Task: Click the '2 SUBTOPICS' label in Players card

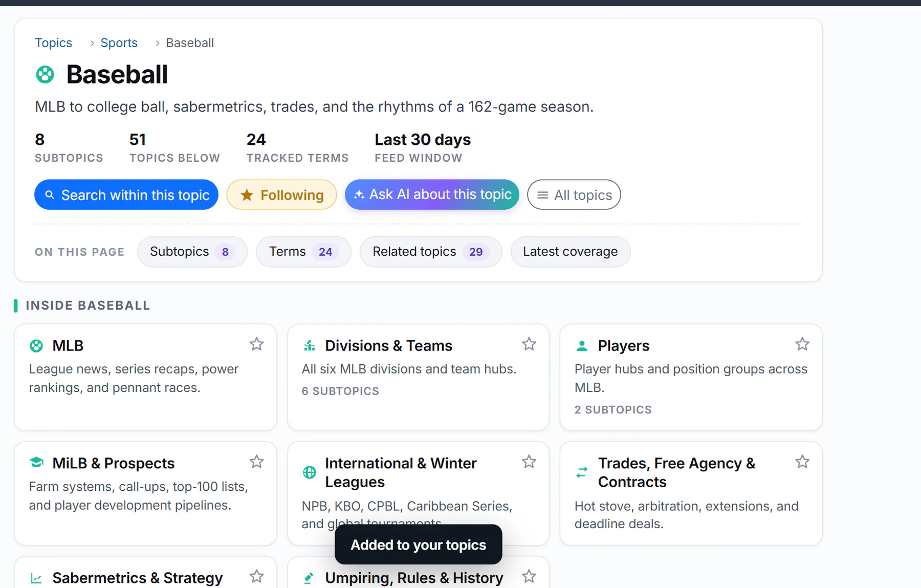Action: point(613,410)
